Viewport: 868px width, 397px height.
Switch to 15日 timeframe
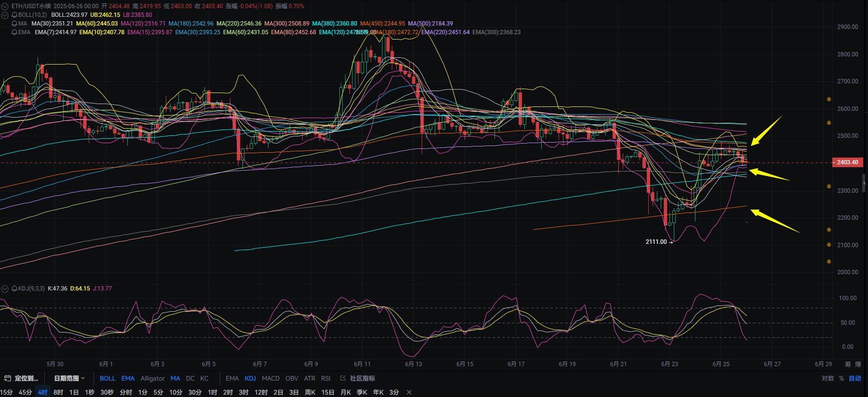tap(328, 392)
